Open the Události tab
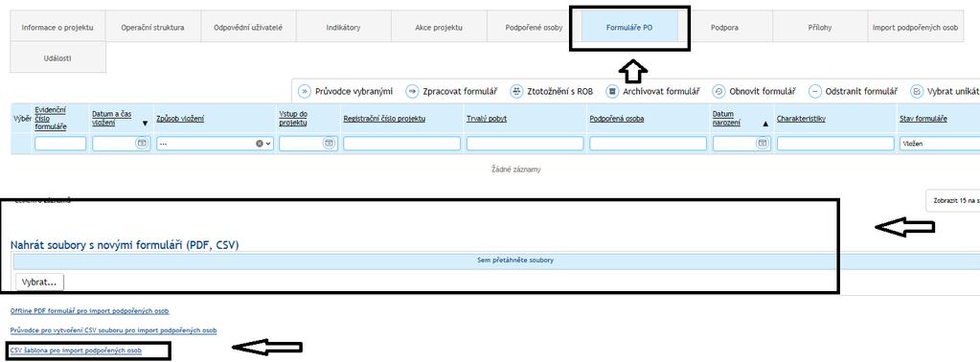 57,57
